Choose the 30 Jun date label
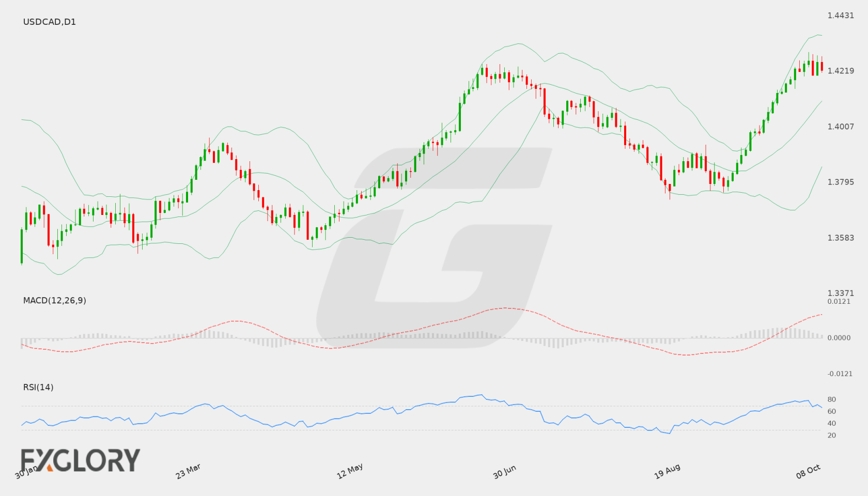Image resolution: width=868 pixels, height=496 pixels. (x=504, y=472)
